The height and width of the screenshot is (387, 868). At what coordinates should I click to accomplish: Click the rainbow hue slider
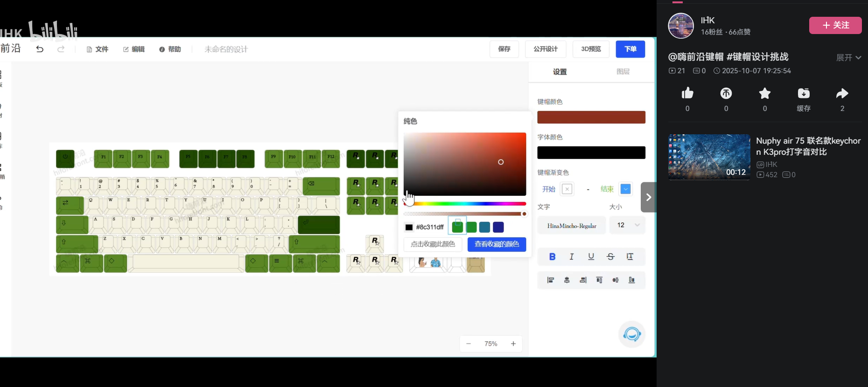click(x=465, y=204)
